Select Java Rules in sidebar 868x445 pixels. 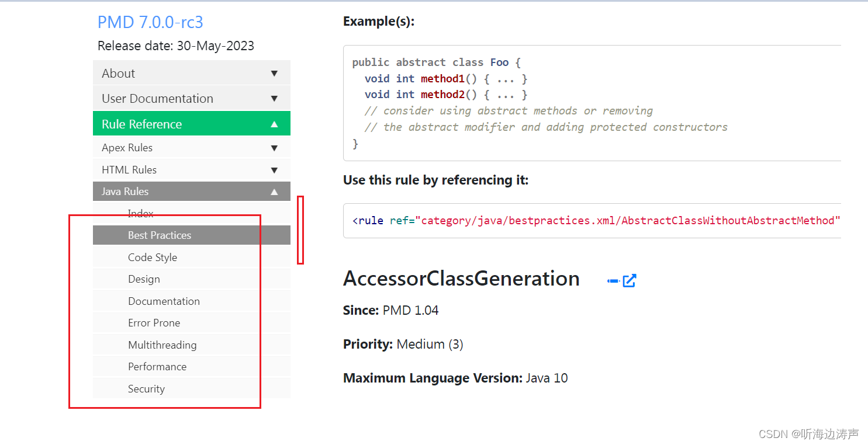[192, 192]
